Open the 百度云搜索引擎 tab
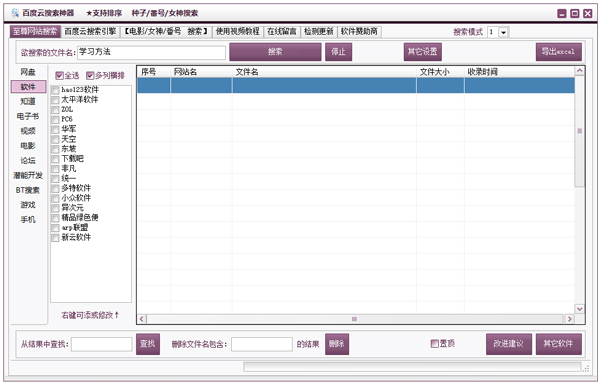Viewport: 600px width, 383px height. (x=90, y=31)
